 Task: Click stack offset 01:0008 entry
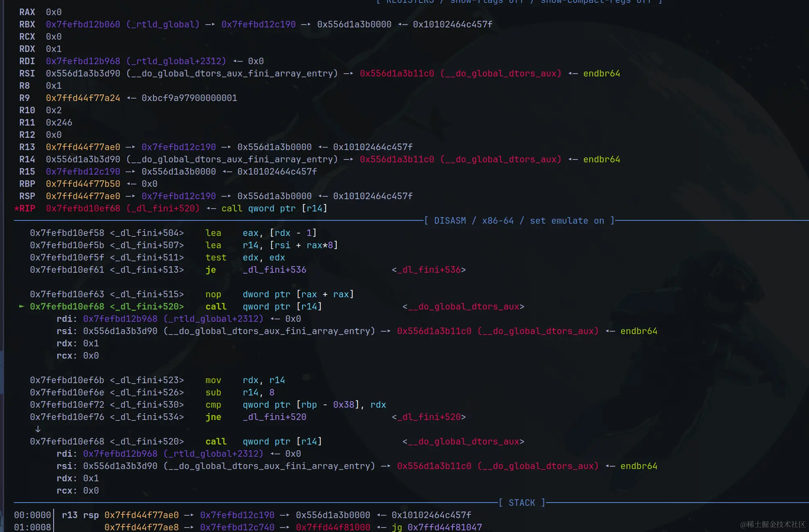pos(32,528)
